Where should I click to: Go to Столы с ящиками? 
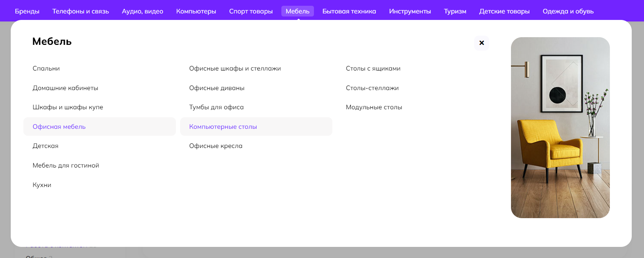pos(373,69)
